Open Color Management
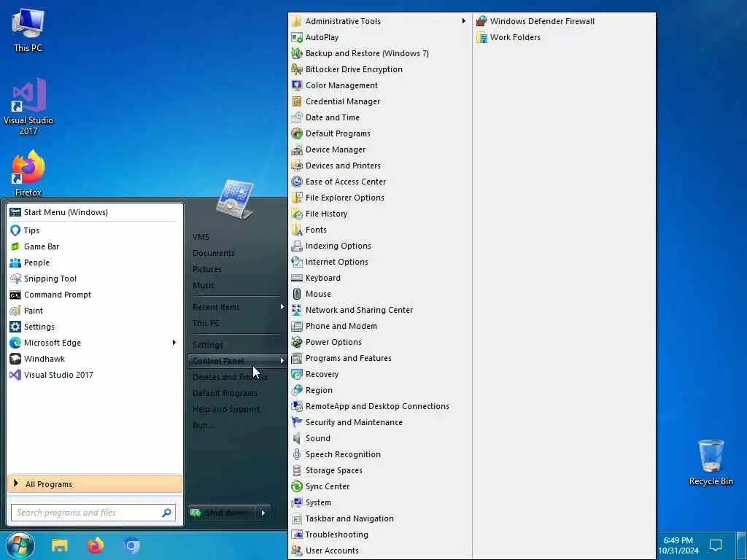This screenshot has height=560, width=747. [x=379, y=85]
